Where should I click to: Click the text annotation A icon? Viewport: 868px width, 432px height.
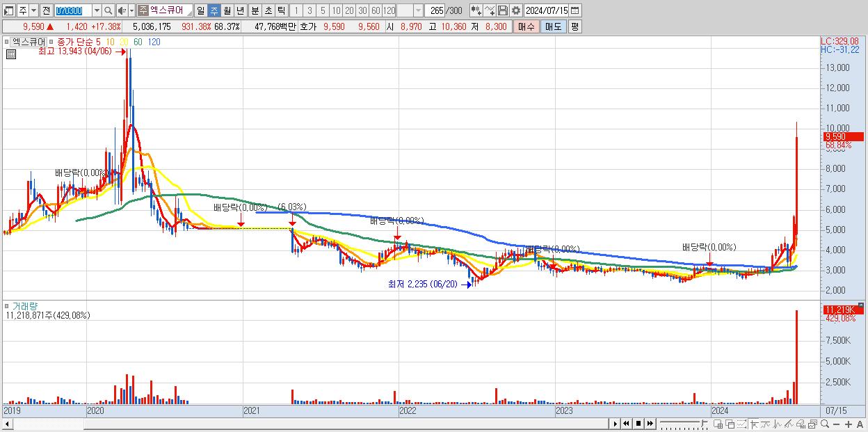860,424
